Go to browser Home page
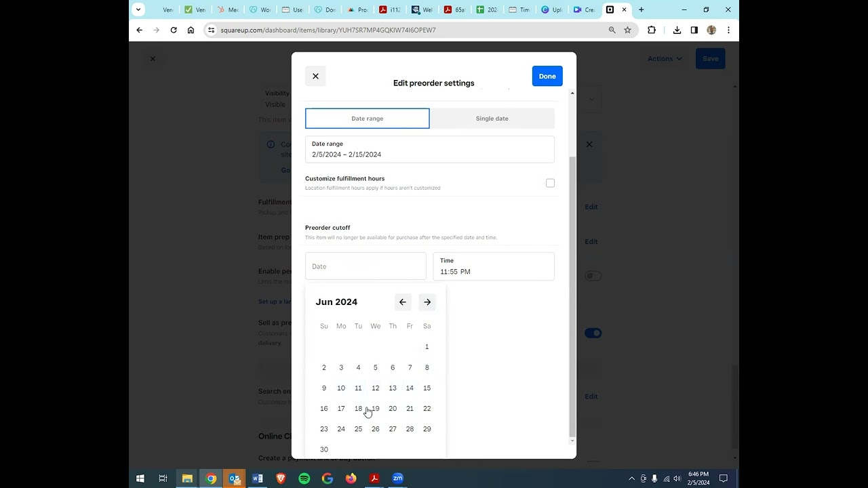This screenshot has height=488, width=868. tap(191, 30)
